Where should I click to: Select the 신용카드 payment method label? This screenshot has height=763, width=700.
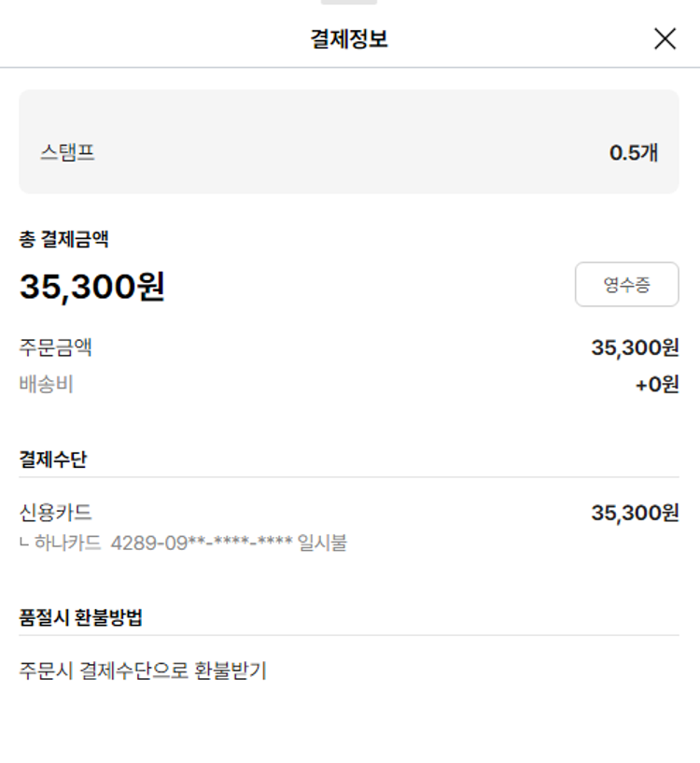tap(56, 513)
